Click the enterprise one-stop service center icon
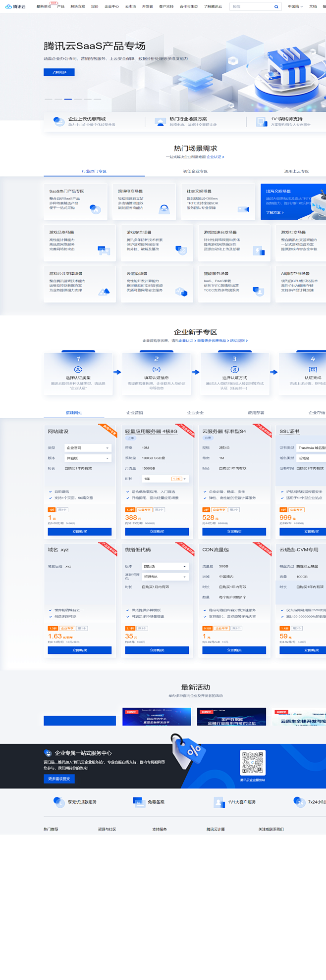Image resolution: width=326 pixels, height=980 pixels. coord(48,753)
